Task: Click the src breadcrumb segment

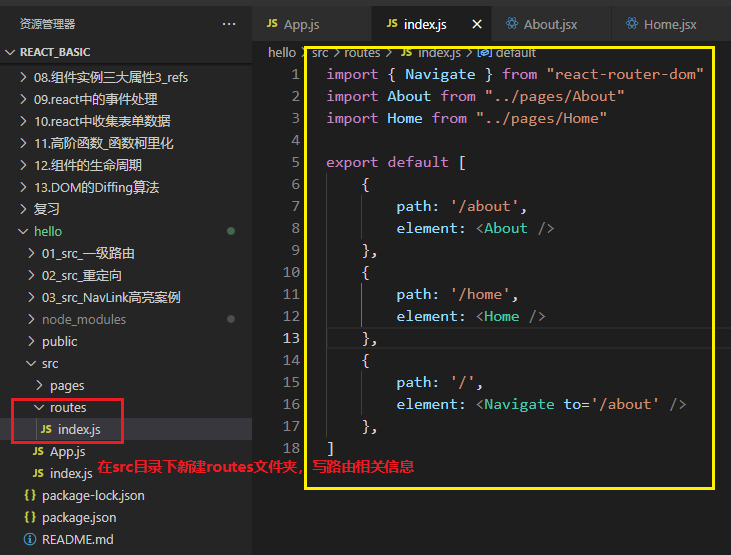Action: pos(320,53)
